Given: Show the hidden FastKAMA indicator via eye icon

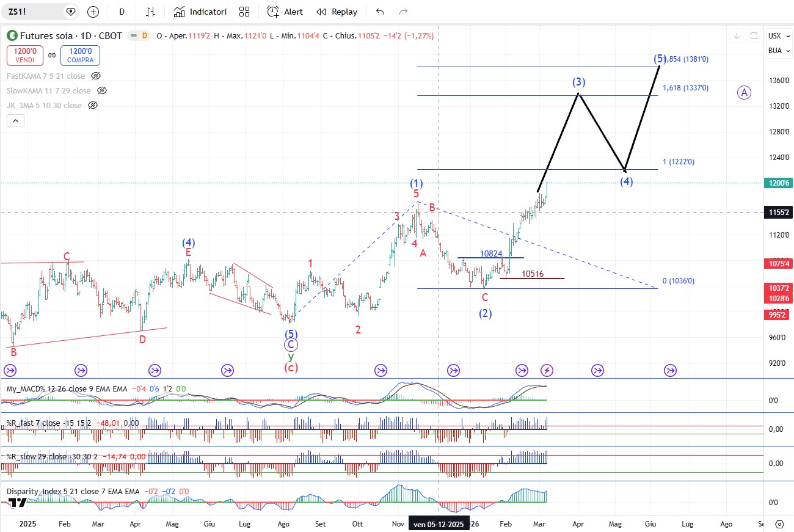Looking at the screenshot, I should 95,76.
